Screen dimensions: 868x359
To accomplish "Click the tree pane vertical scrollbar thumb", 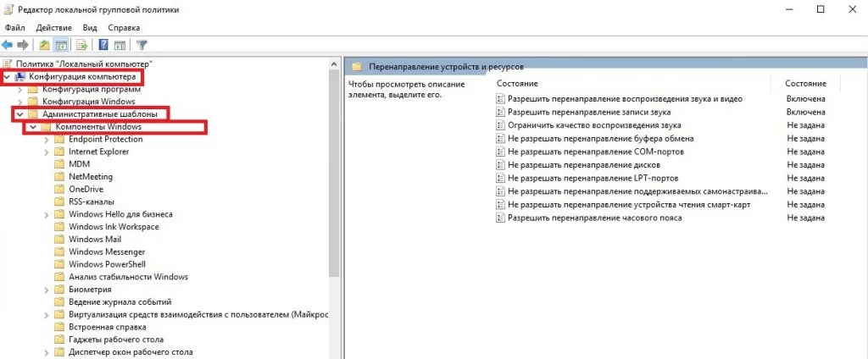I will coord(334,174).
